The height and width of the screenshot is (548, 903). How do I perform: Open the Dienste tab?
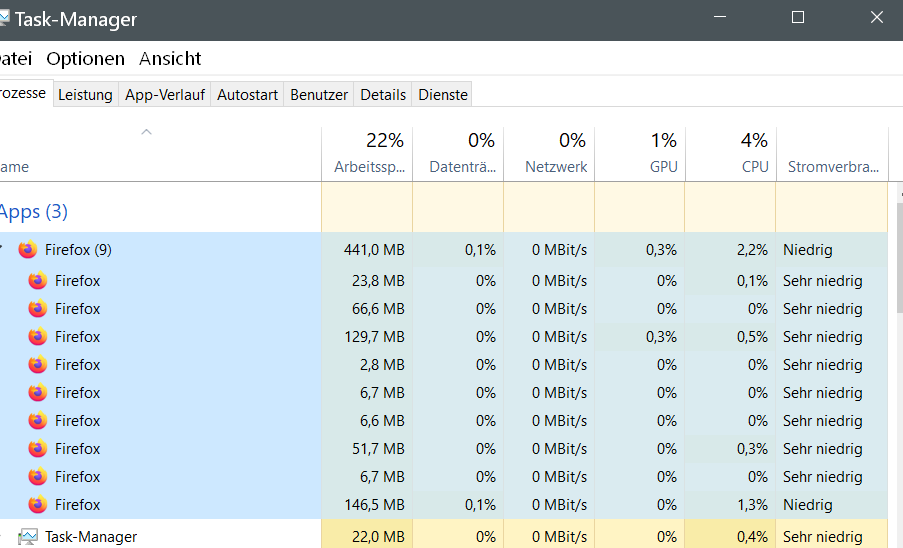(443, 95)
